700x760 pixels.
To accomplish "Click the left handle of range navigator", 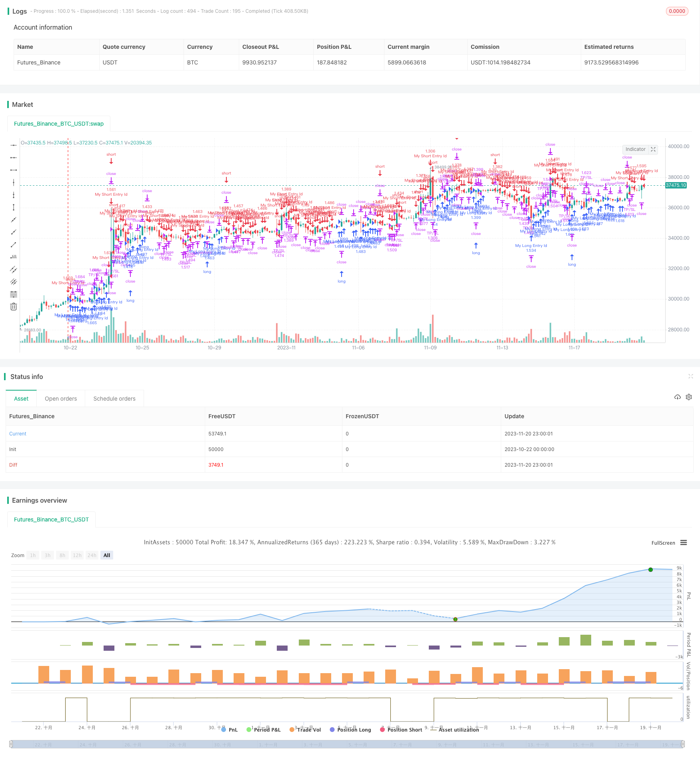I will pos(11,744).
